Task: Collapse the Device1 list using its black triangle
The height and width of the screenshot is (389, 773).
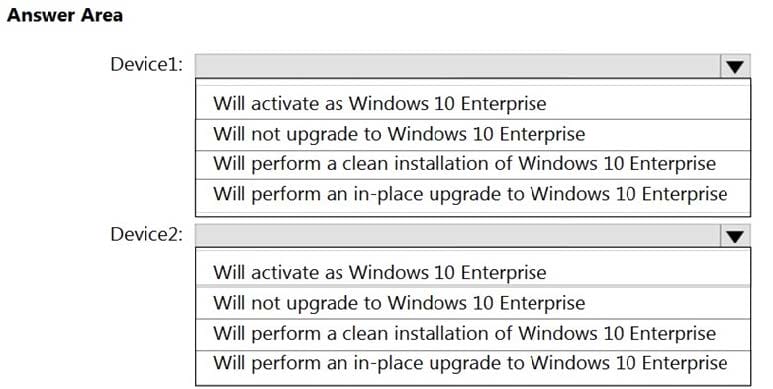Action: coord(735,66)
